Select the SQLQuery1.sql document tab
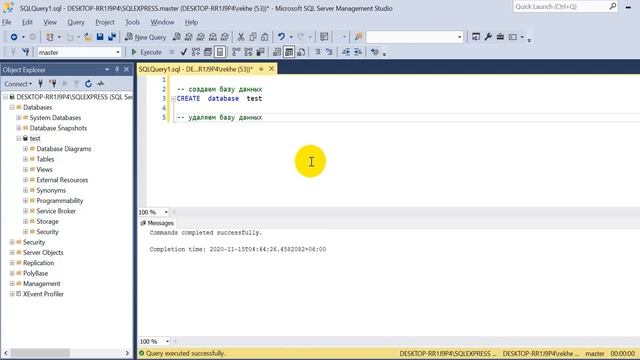640x360 pixels. [196, 69]
